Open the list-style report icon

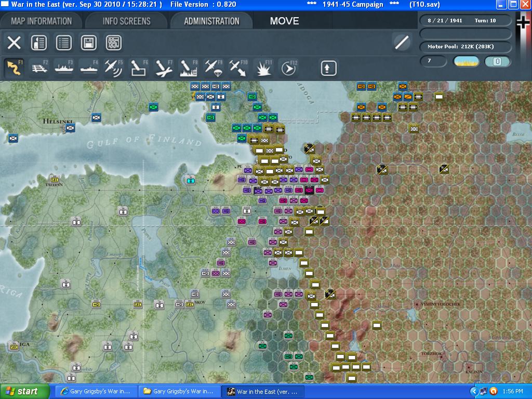click(64, 43)
